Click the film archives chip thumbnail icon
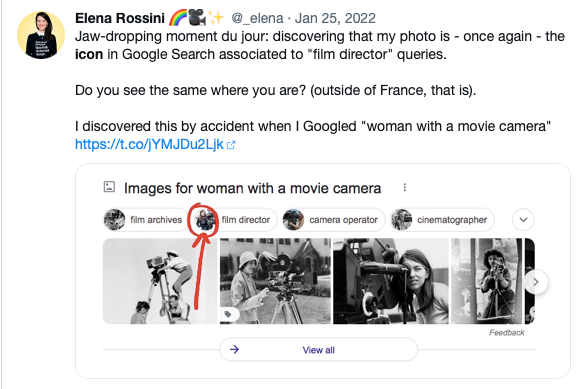Screen dimensions: 585x389 (x=114, y=220)
